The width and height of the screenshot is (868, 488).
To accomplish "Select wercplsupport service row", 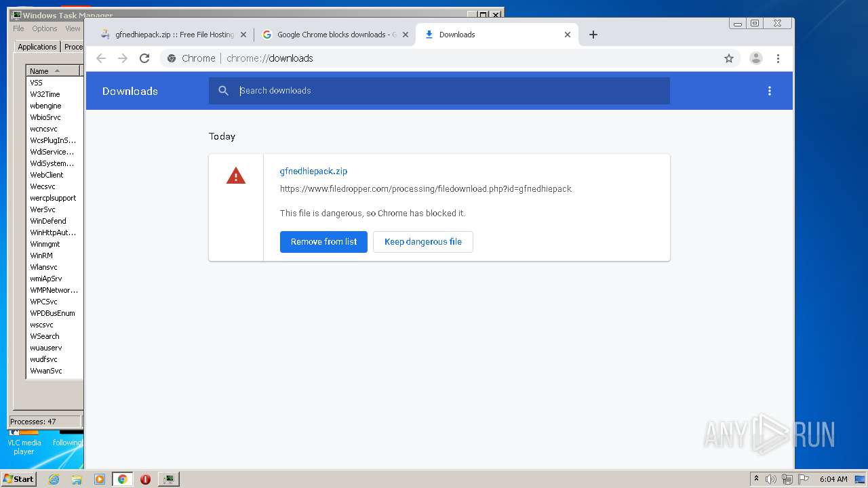I will coord(54,198).
